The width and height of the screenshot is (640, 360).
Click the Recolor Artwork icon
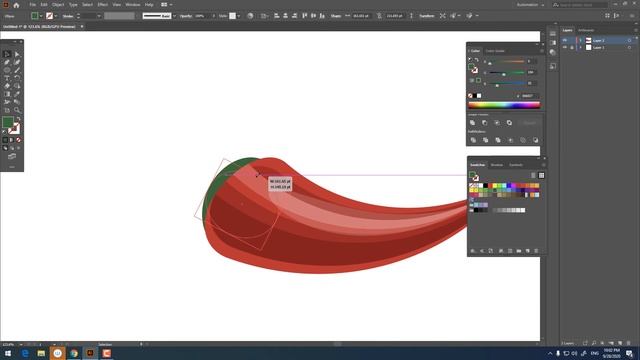pyautogui.click(x=250, y=16)
